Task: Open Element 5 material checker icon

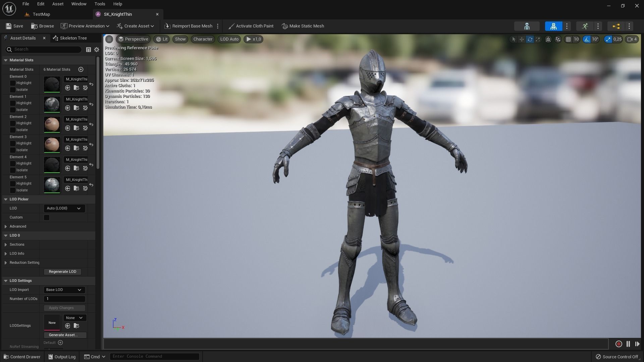Action: point(85,188)
